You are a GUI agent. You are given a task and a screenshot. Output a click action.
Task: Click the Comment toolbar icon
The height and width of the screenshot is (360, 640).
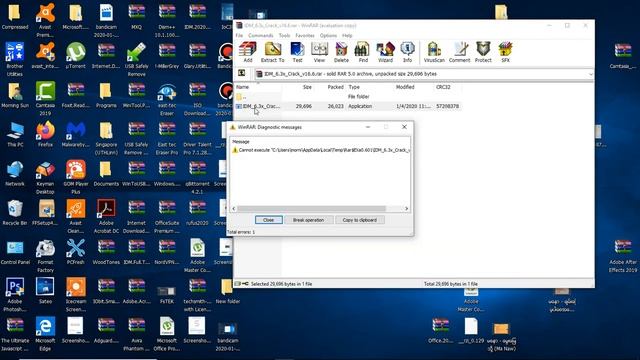(460, 52)
